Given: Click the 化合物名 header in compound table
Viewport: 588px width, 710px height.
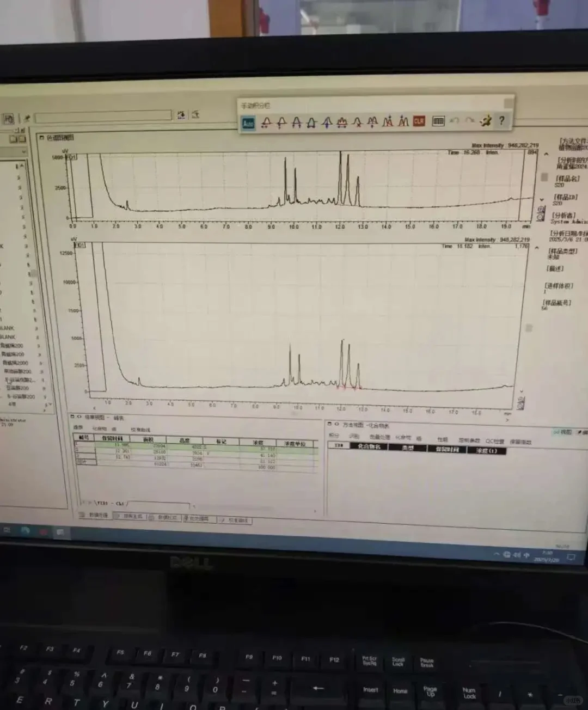Looking at the screenshot, I should pyautogui.click(x=369, y=446).
